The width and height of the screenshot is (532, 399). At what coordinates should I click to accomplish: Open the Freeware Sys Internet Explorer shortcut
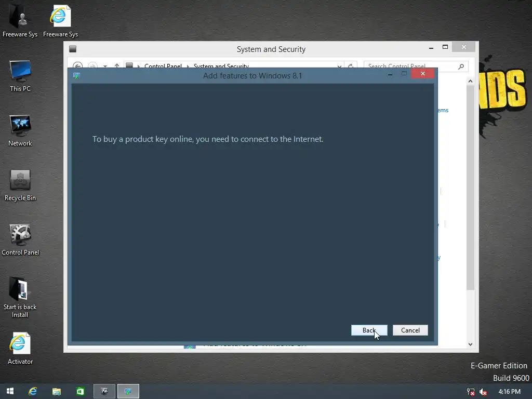point(60,20)
